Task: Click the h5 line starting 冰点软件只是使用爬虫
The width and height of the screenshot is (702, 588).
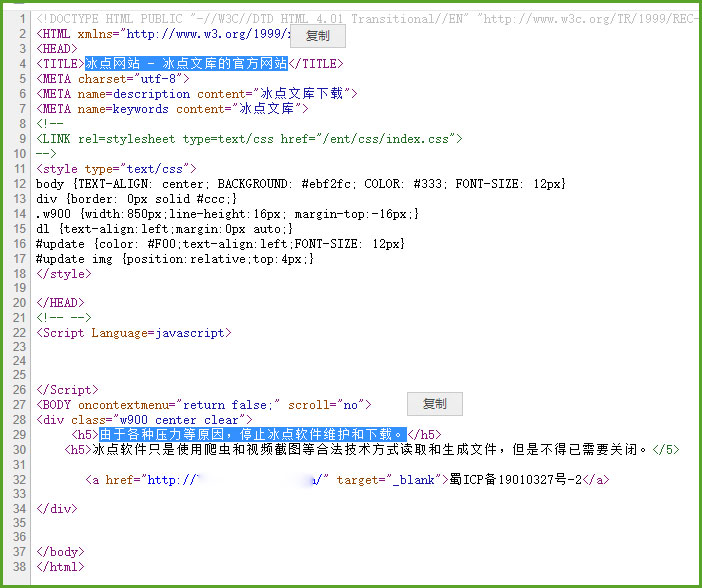Action: point(372,449)
